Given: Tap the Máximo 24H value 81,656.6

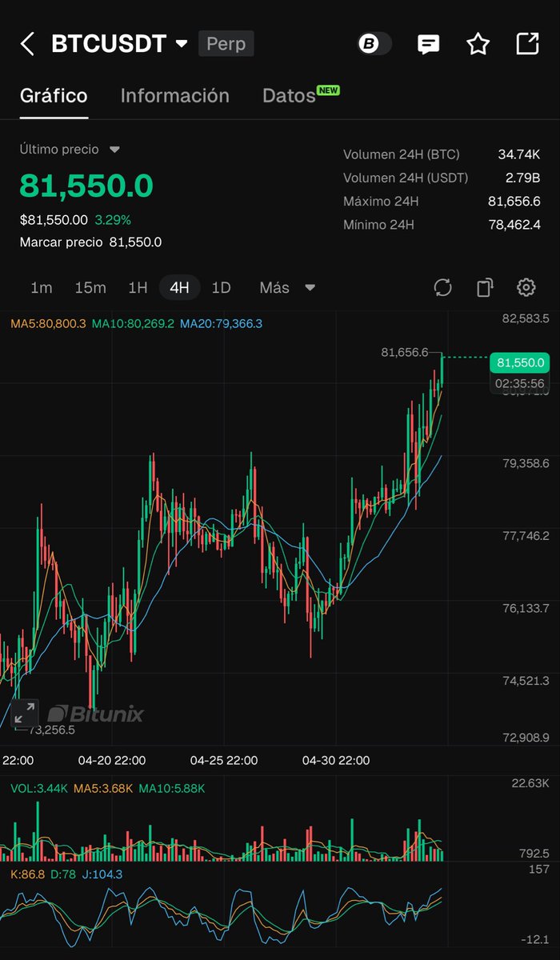Looking at the screenshot, I should pyautogui.click(x=514, y=202).
